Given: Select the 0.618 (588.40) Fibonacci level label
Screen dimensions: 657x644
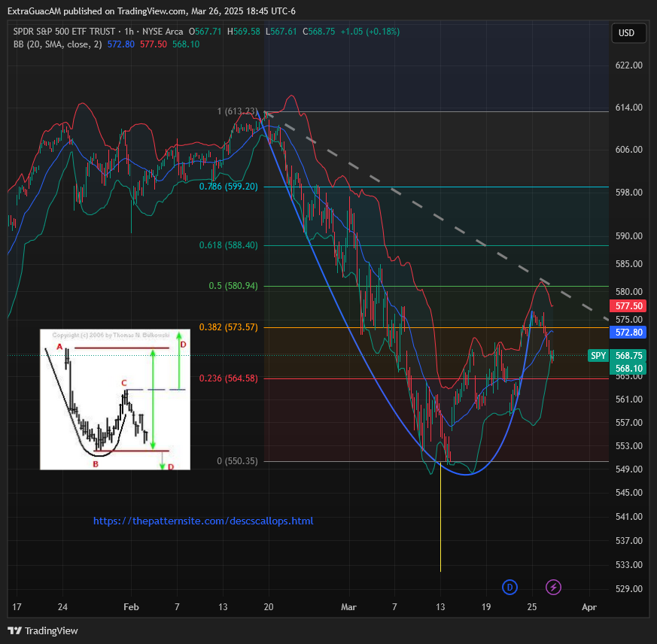Looking at the screenshot, I should (228, 245).
